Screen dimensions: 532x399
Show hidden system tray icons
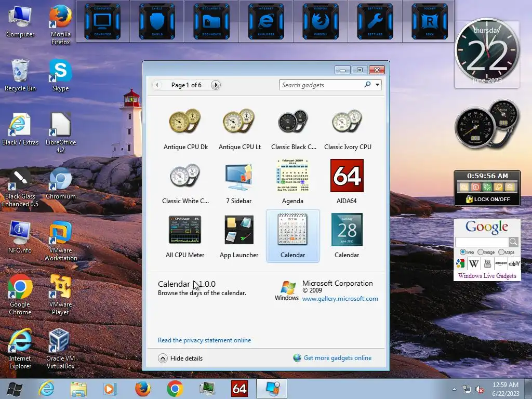[x=454, y=389]
